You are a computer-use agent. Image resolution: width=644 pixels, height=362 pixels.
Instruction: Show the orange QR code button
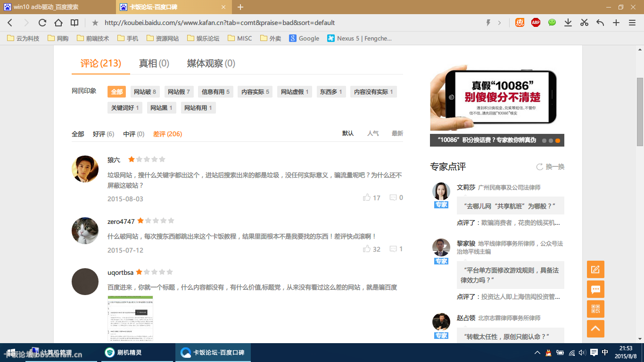595,309
